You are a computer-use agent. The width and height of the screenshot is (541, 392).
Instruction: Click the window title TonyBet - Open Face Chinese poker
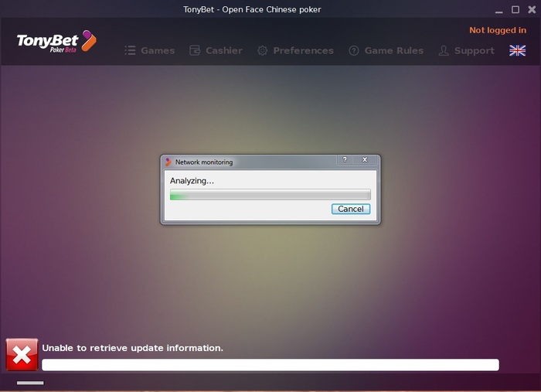click(252, 9)
